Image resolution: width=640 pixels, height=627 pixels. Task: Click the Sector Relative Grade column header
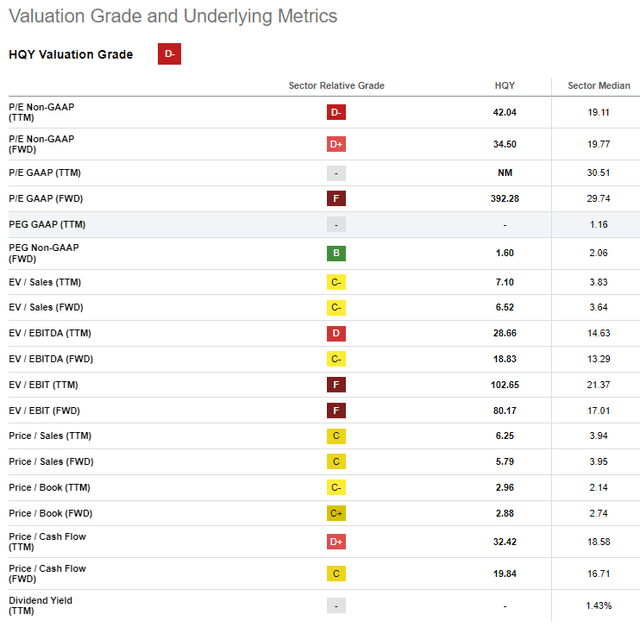tap(336, 86)
